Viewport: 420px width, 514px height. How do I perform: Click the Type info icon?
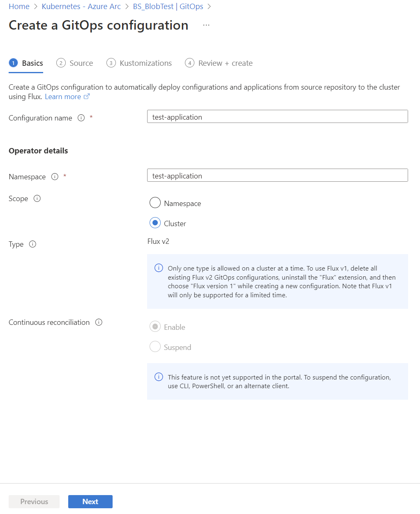coord(32,244)
